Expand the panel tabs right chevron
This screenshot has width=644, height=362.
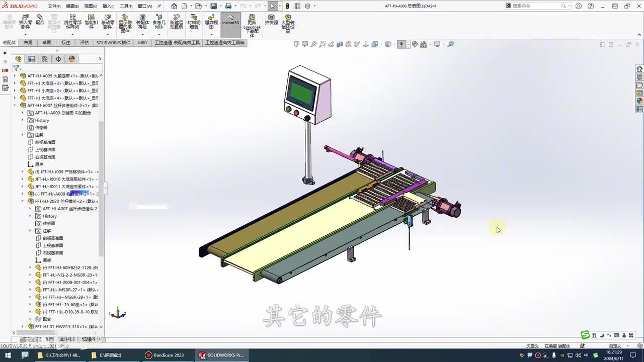(x=100, y=59)
